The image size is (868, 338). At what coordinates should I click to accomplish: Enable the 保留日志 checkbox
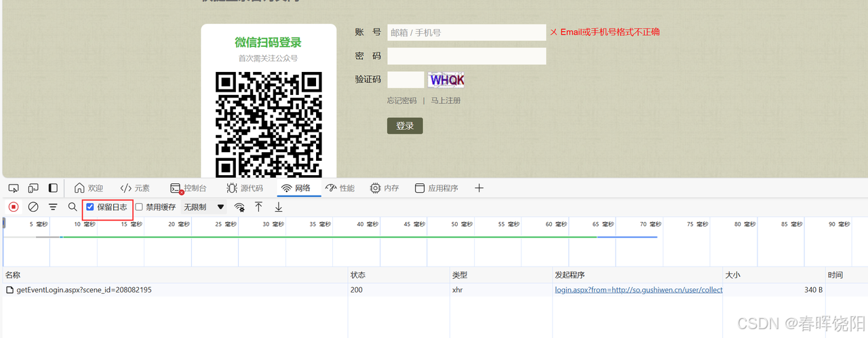coord(90,207)
